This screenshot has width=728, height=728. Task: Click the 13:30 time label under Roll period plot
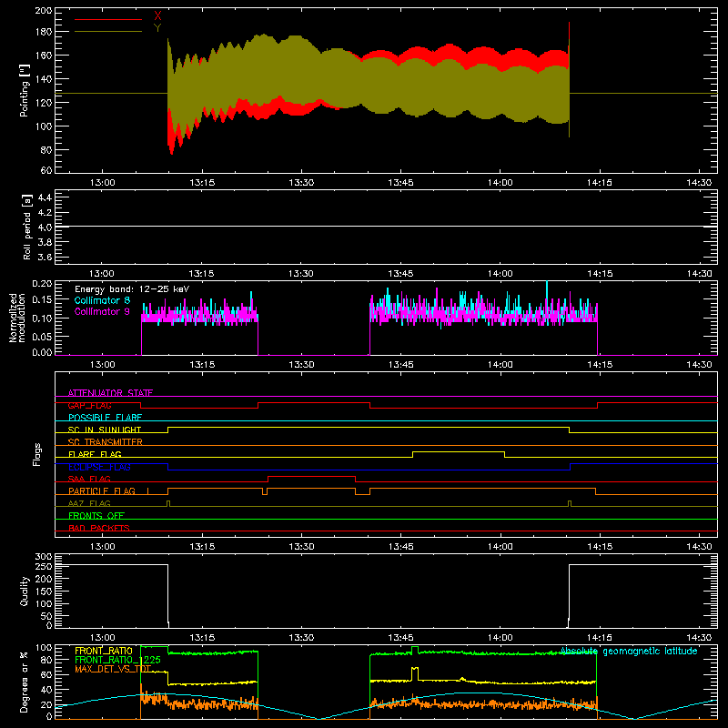tap(301, 274)
